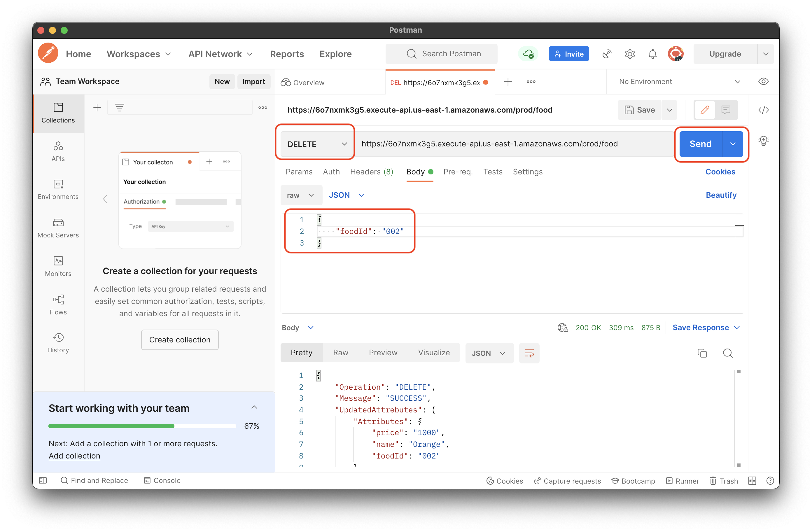Click the cloud sync status icon

(528, 54)
